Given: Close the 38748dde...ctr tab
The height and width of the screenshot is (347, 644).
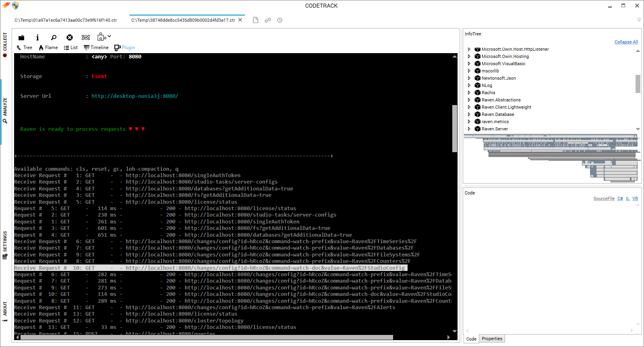Looking at the screenshot, I should click(240, 20).
